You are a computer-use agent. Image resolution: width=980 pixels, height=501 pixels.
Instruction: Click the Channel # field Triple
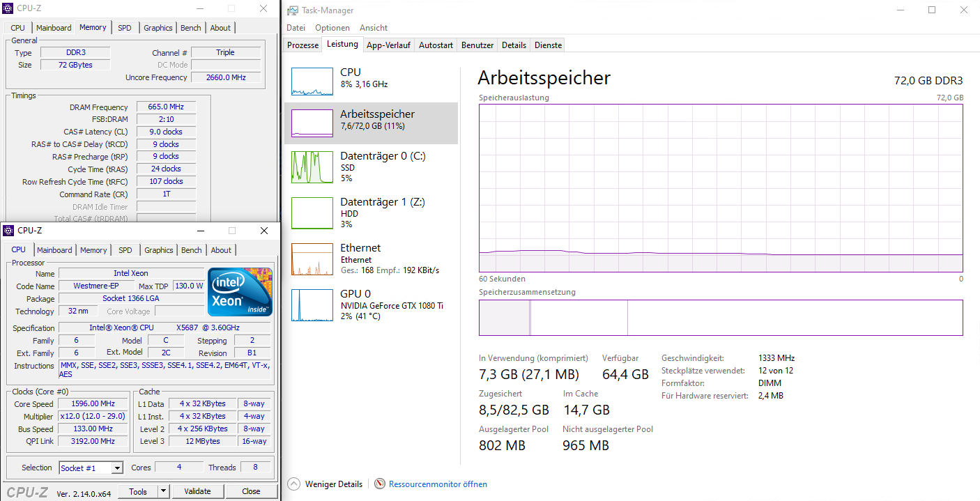[x=226, y=52]
